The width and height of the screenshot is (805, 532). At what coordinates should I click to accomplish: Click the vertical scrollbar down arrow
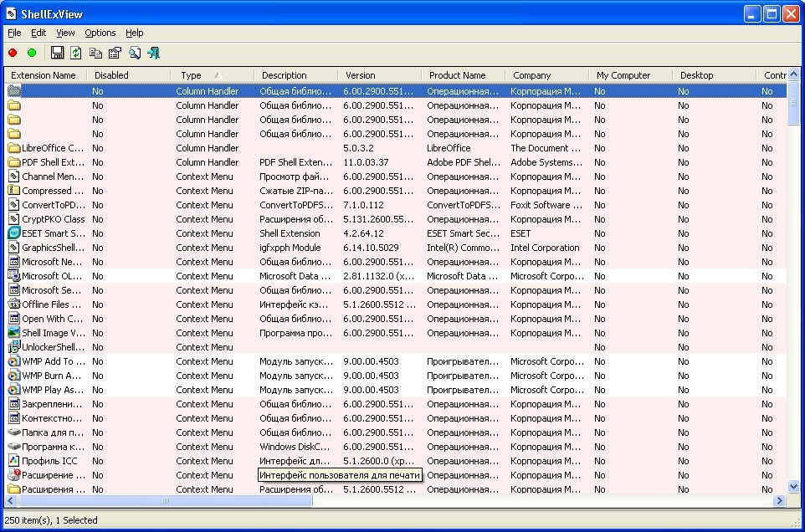point(794,487)
